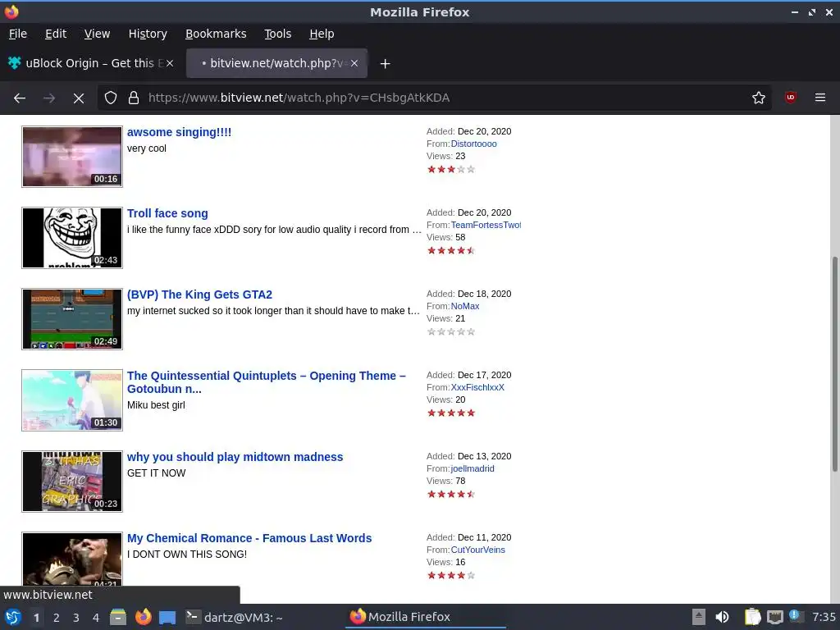Select the bitview.net watch.php tab
The image size is (840, 630).
[x=276, y=63]
